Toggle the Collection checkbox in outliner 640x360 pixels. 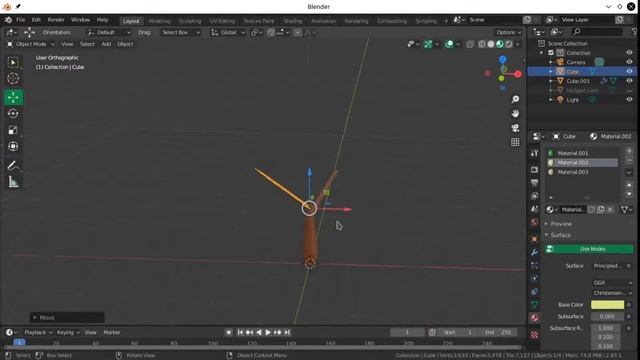coord(551,53)
